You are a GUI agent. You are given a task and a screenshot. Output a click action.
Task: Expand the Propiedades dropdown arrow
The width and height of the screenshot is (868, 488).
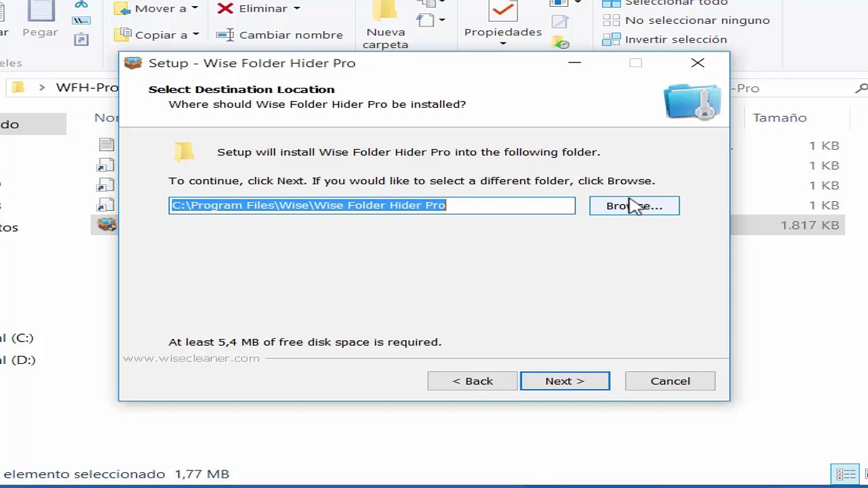click(503, 44)
